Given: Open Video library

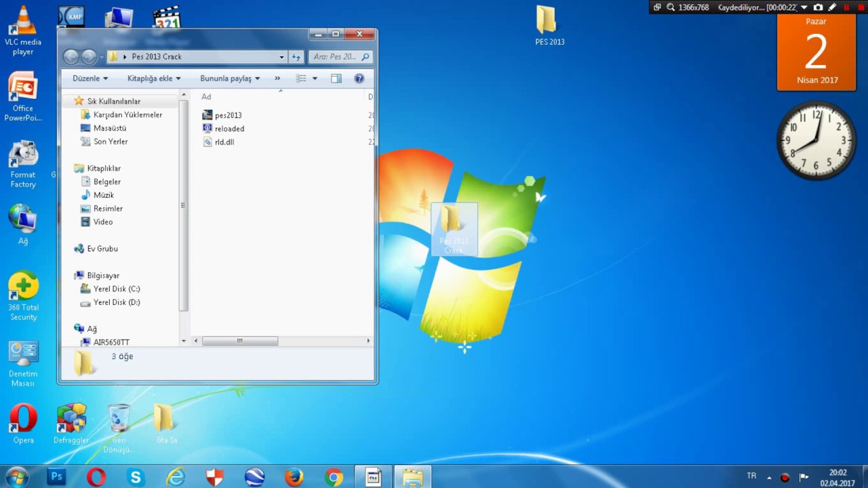Looking at the screenshot, I should tap(103, 222).
